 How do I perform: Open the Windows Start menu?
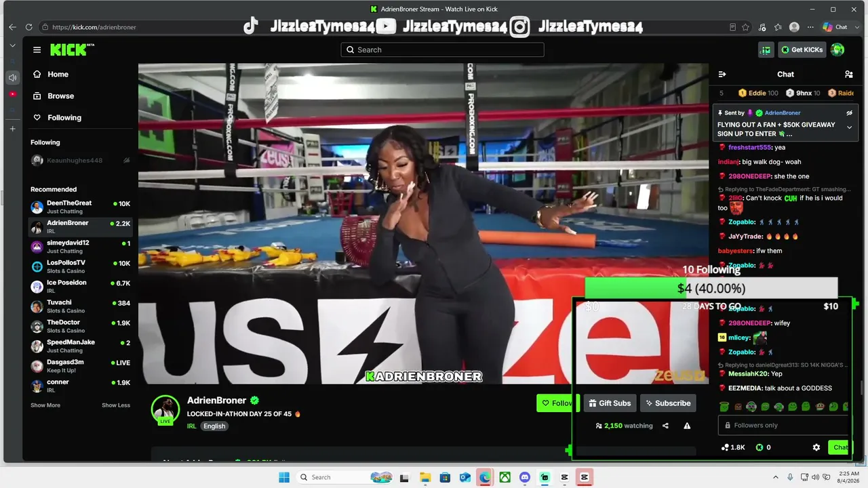coord(284,477)
